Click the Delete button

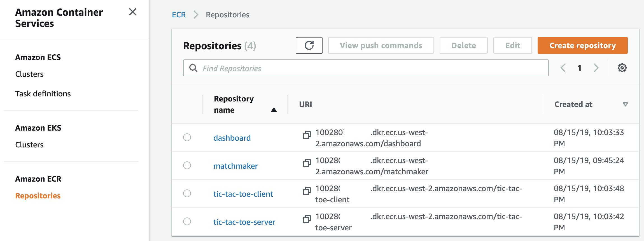(463, 45)
